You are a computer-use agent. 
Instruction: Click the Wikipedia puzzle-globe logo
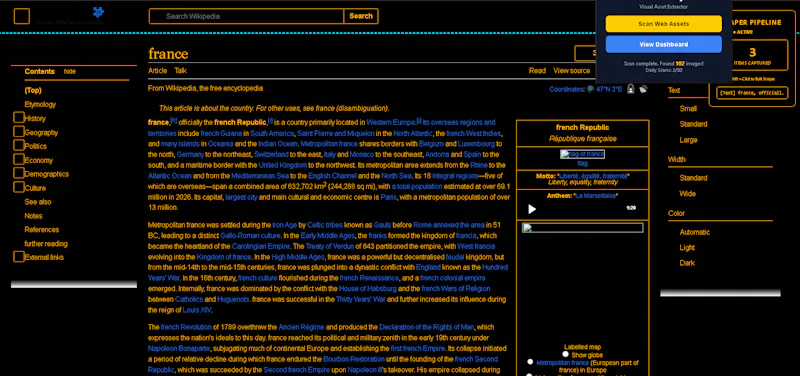coord(98,12)
